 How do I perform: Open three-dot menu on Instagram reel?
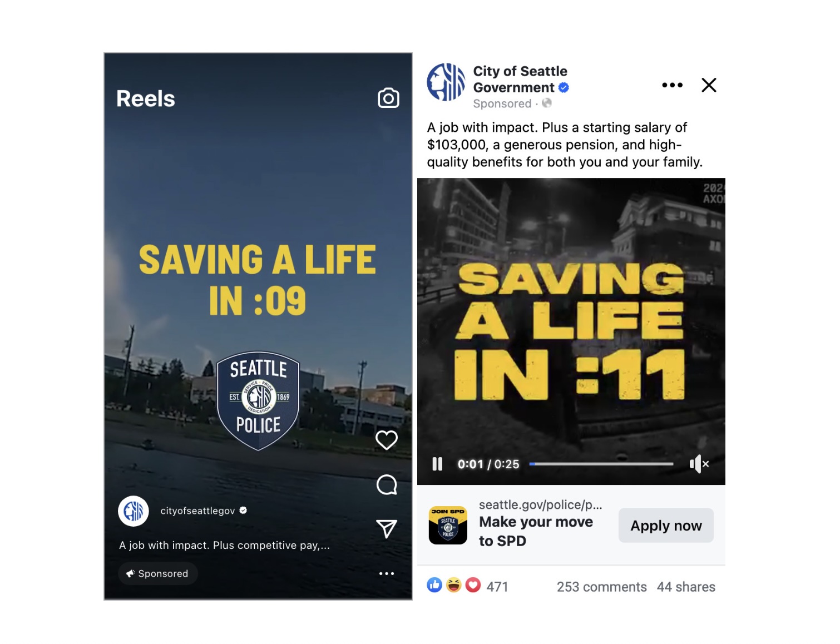[387, 573]
